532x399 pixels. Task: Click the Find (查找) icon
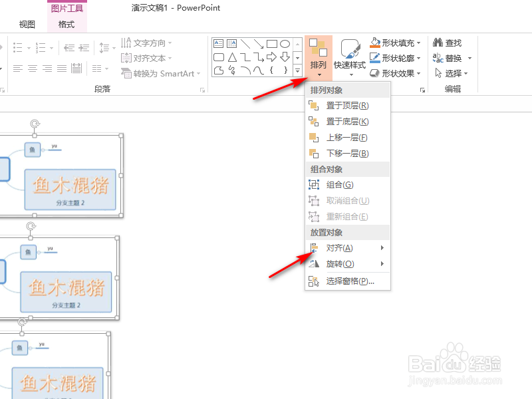tap(438, 42)
